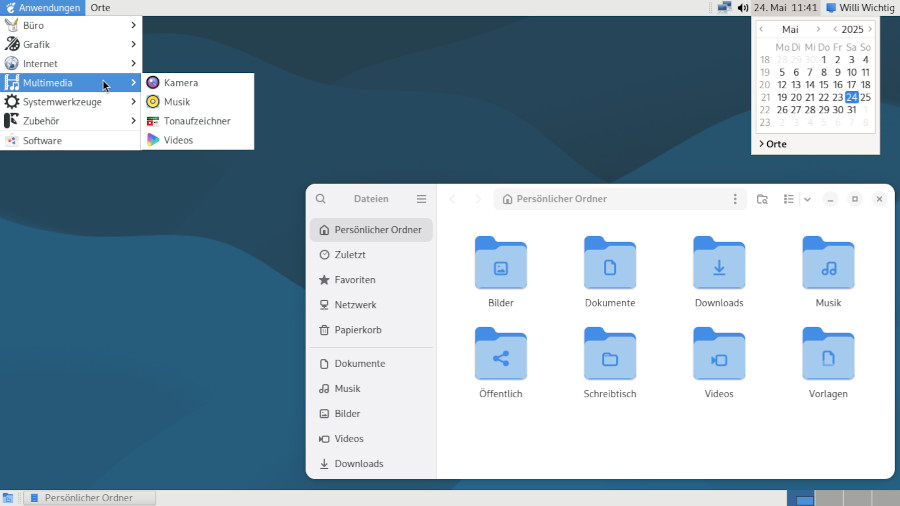Expand Orte section in calendar

[x=772, y=144]
